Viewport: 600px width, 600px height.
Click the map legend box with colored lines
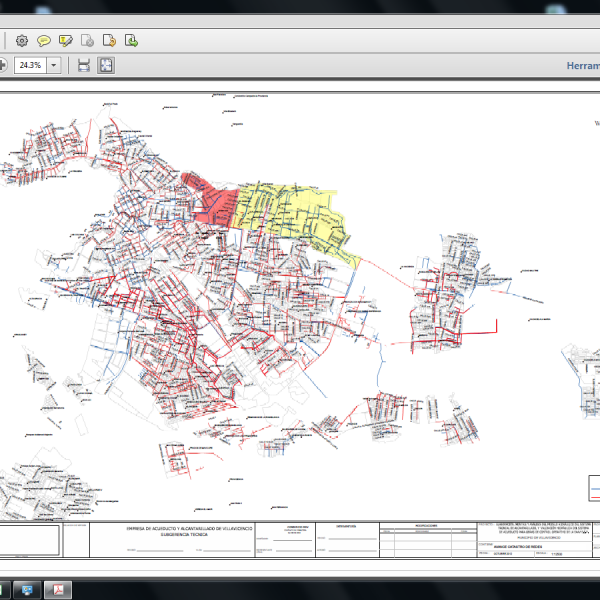click(x=594, y=488)
